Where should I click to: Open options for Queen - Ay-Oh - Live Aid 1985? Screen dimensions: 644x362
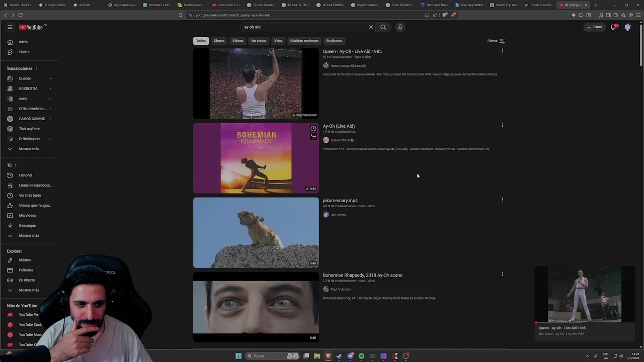pyautogui.click(x=502, y=51)
